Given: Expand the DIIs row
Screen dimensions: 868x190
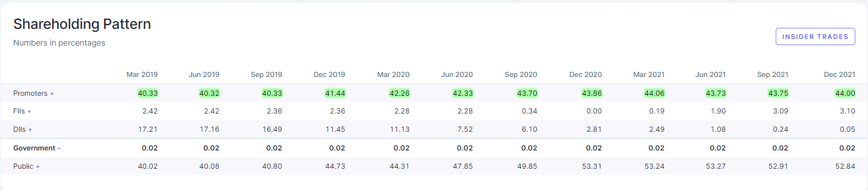Looking at the screenshot, I should click(x=23, y=129).
